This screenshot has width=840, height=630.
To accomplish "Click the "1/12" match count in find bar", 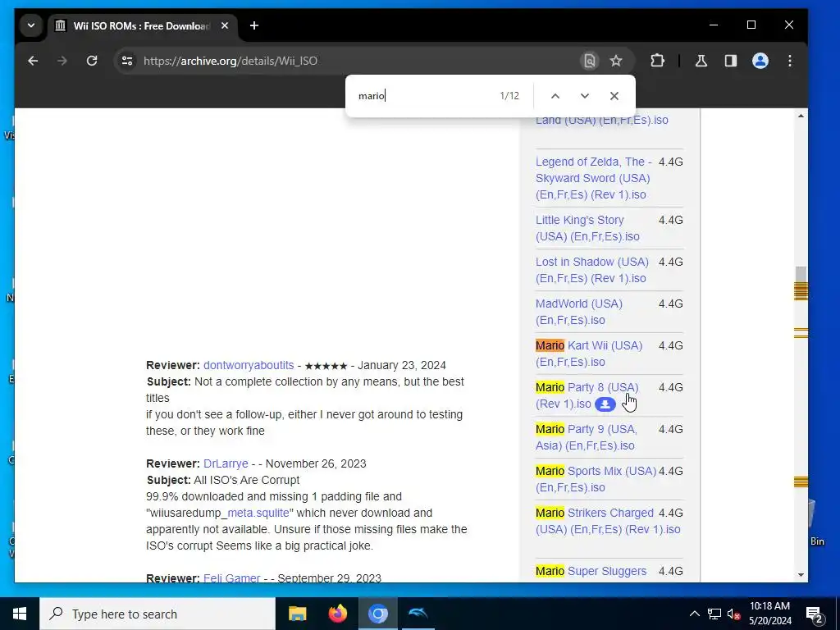I will 509,96.
